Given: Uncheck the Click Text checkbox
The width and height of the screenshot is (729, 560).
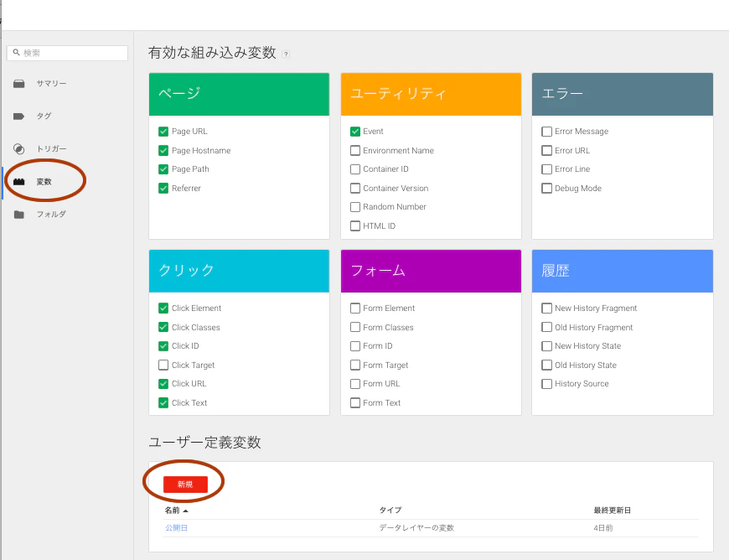Looking at the screenshot, I should coord(163,402).
